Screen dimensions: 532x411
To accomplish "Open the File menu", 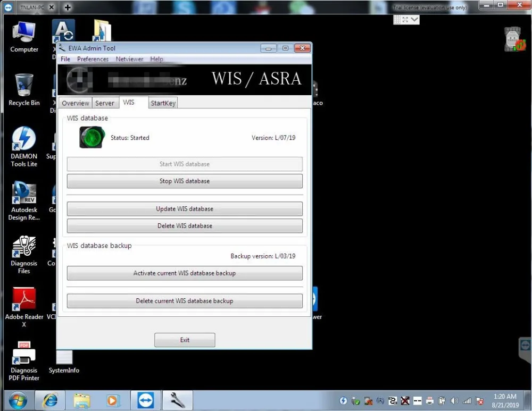I will click(x=65, y=59).
